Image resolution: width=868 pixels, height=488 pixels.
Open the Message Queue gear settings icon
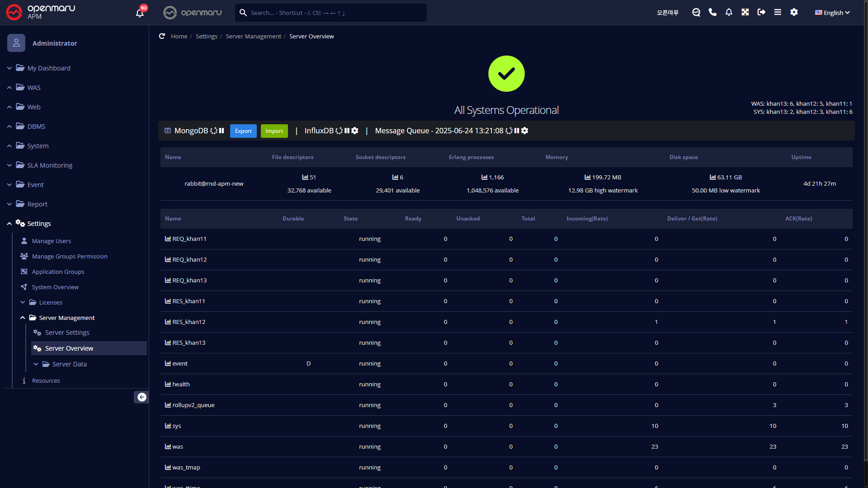click(x=525, y=131)
